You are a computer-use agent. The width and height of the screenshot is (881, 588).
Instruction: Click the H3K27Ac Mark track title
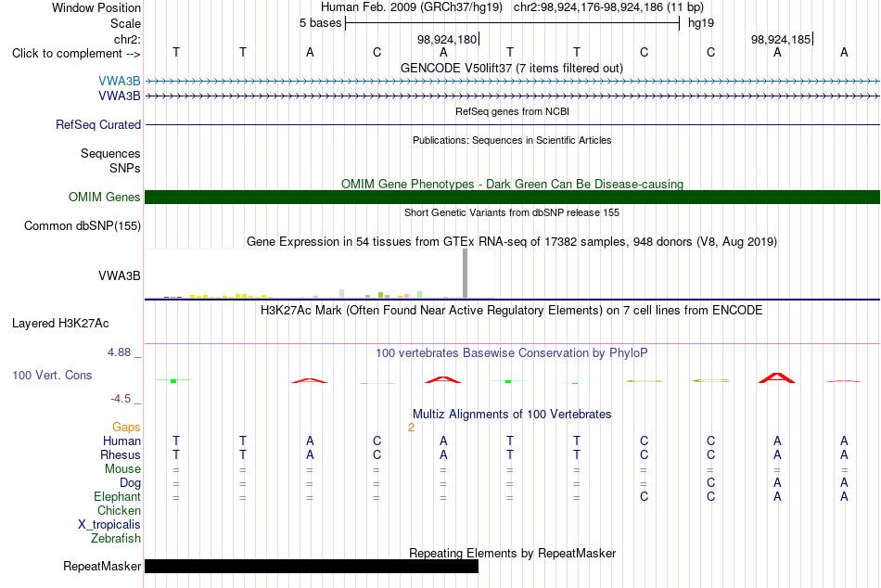(x=512, y=311)
